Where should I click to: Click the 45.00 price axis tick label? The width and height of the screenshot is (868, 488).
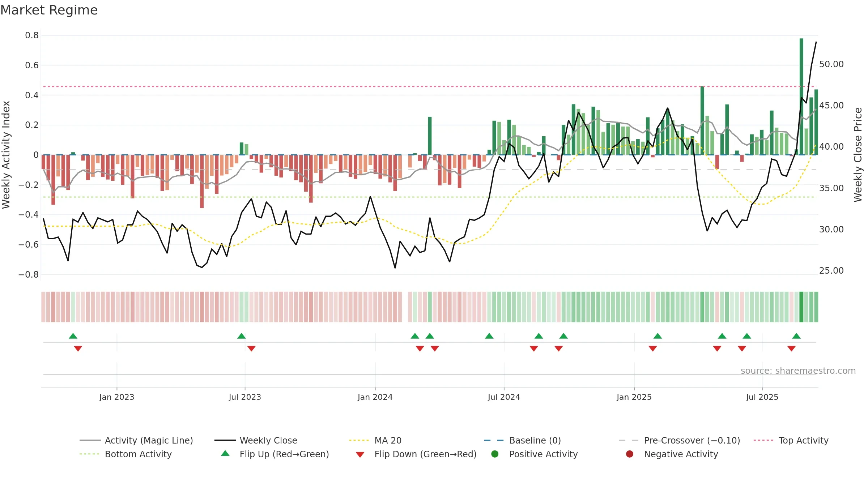click(831, 106)
